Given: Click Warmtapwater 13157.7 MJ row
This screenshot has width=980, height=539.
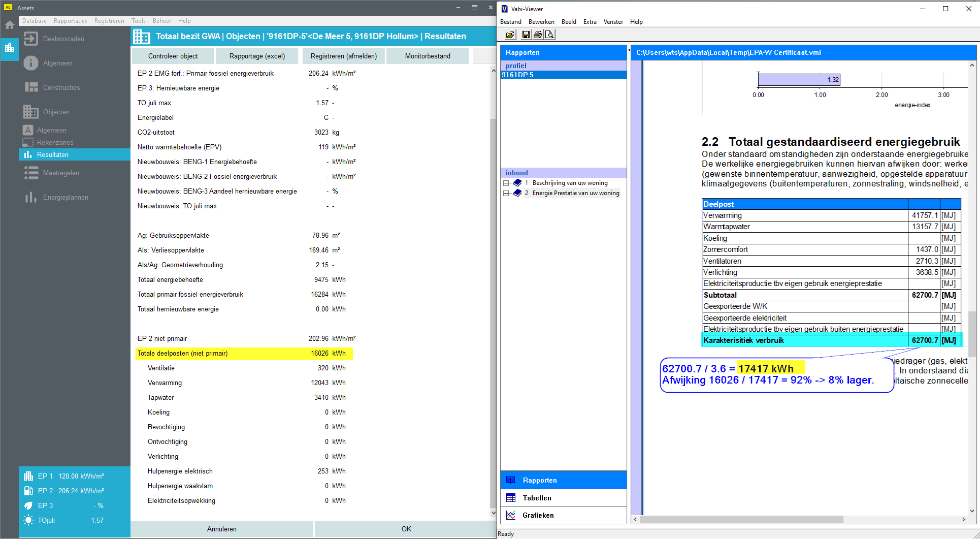Looking at the screenshot, I should pyautogui.click(x=831, y=227).
